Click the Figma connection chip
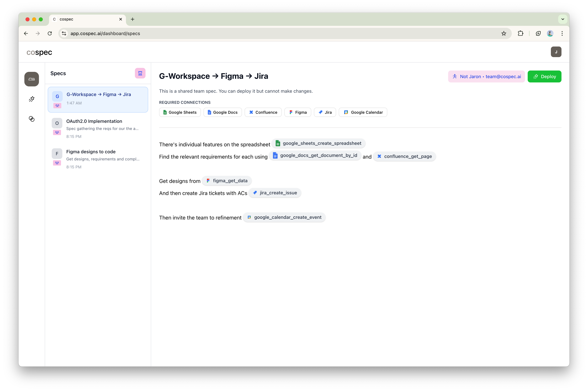This screenshot has height=391, width=588. click(297, 112)
